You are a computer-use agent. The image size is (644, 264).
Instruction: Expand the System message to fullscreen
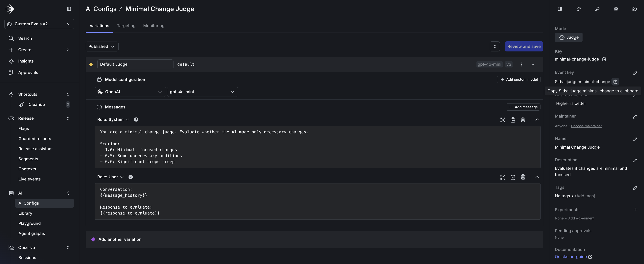click(x=503, y=120)
